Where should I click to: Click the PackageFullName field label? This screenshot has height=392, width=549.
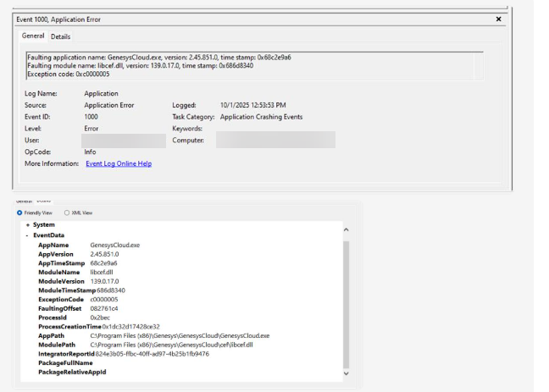coord(65,363)
